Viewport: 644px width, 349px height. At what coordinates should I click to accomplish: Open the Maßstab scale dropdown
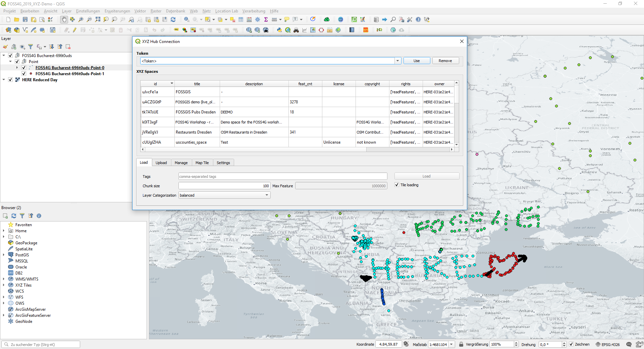click(x=451, y=344)
